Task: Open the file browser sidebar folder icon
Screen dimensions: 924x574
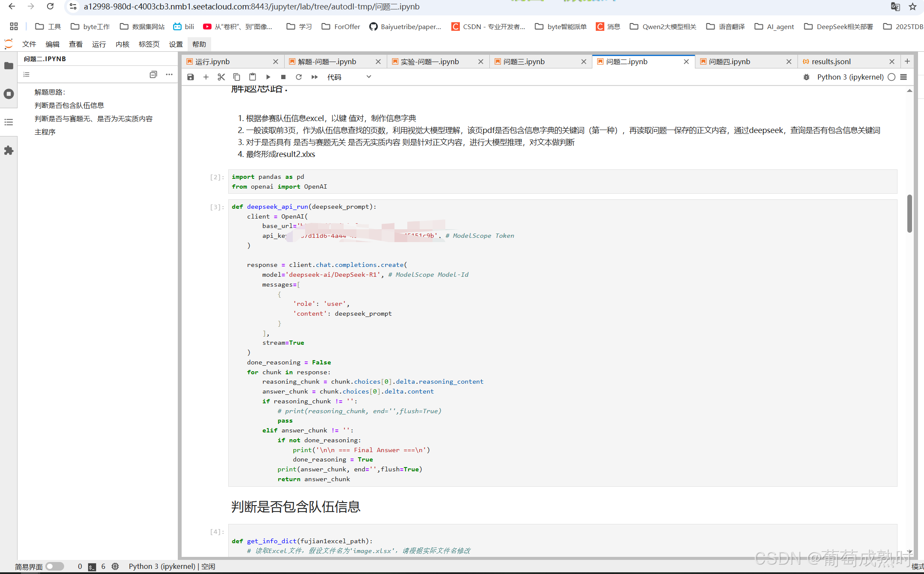Action: click(x=9, y=66)
